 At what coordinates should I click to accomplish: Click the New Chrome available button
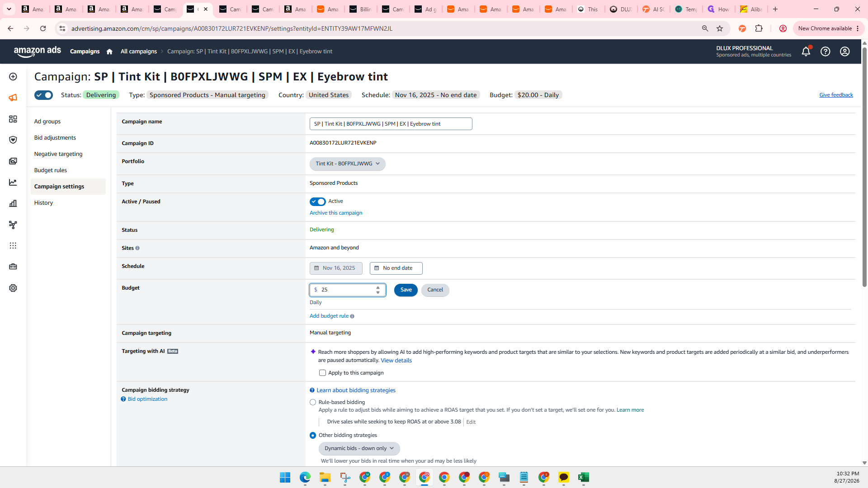(828, 28)
